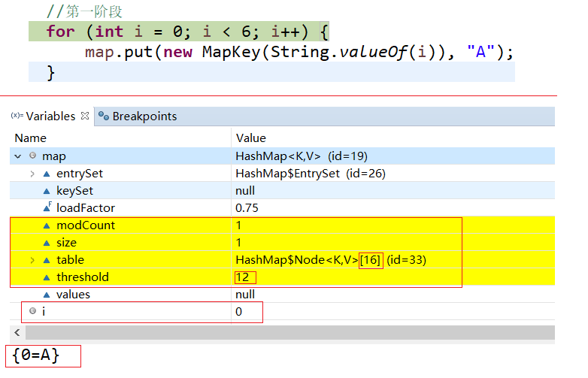Click the keySet field triangle icon
The width and height of the screenshot is (588, 378).
coord(47,191)
